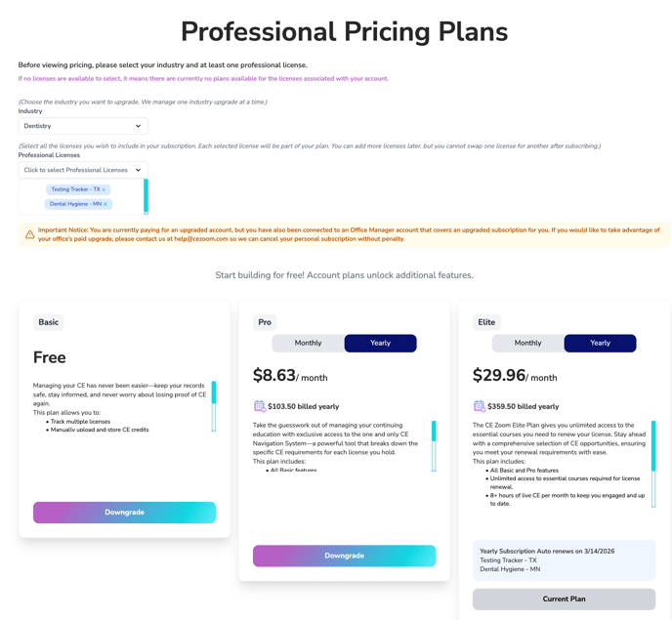Remove the Dental Hygiene - MN license tag
672x620 pixels.
(105, 204)
